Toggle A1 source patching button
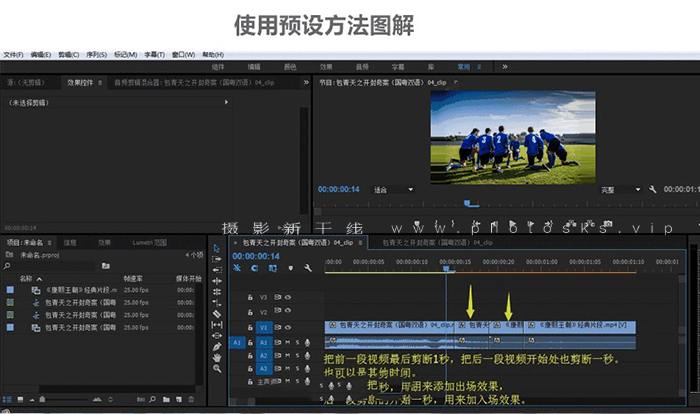 (x=237, y=343)
